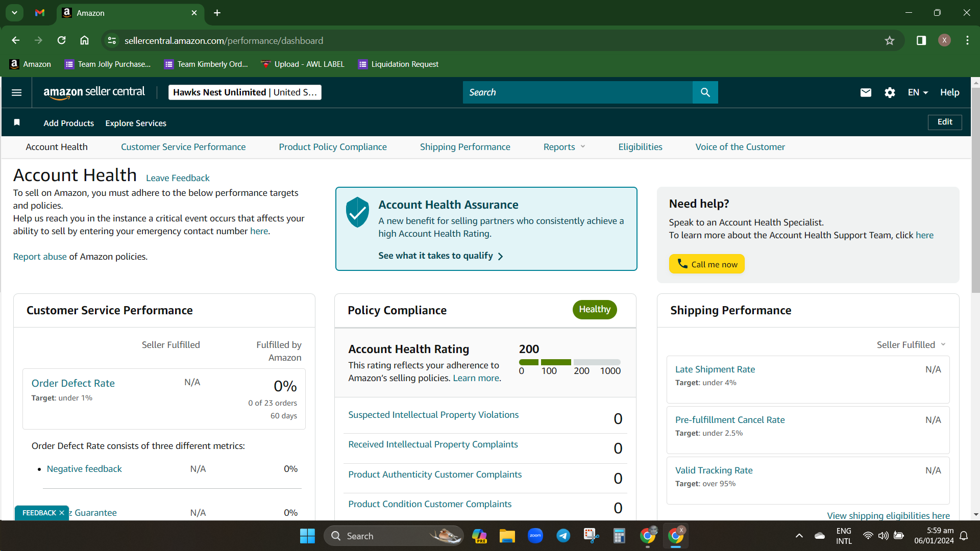Open Negative feedback metric link
This screenshot has width=980, height=551.
84,469
